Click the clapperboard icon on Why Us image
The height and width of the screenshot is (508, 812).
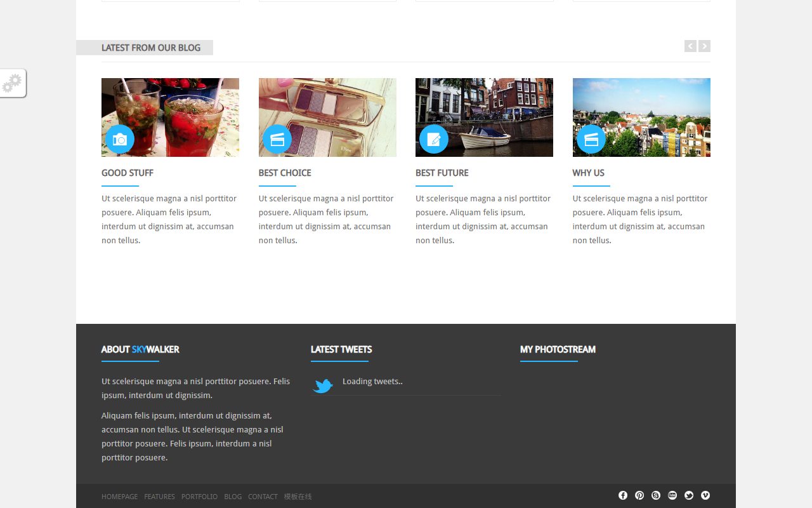point(591,140)
